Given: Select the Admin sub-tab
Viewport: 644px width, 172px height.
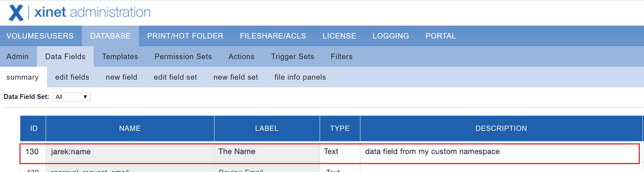Looking at the screenshot, I should click(x=17, y=57).
